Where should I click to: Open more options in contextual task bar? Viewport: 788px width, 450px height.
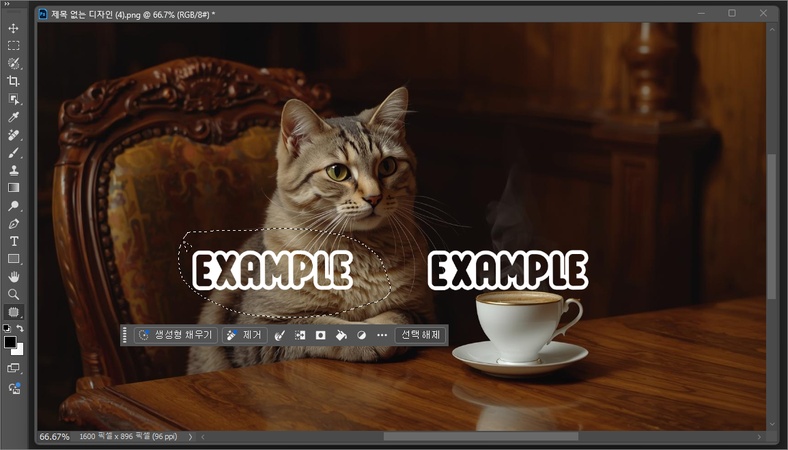[382, 336]
